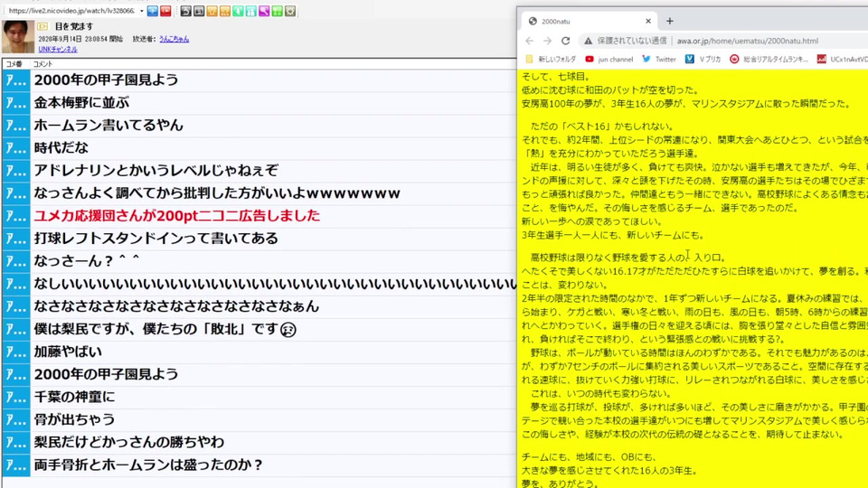This screenshot has width=868, height=488.
Task: Click the web page line 夢を、ありがとう。
Action: point(561,483)
